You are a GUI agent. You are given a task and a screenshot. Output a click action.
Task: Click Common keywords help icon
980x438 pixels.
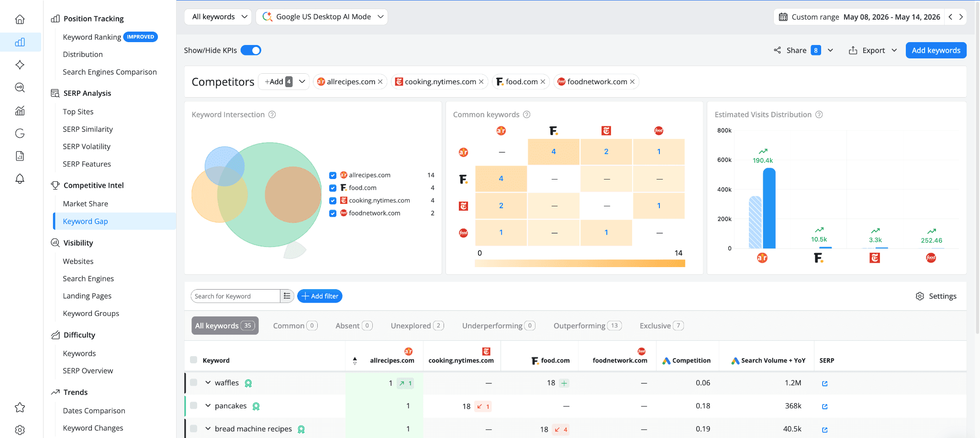point(526,114)
